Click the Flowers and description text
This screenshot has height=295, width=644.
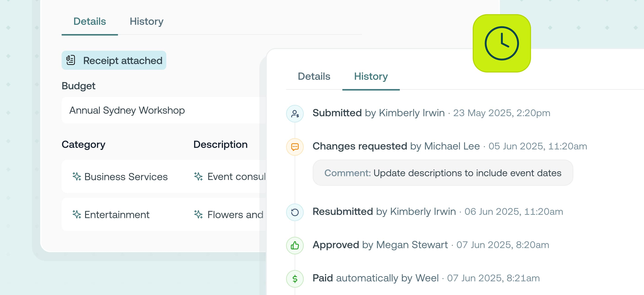coord(236,215)
